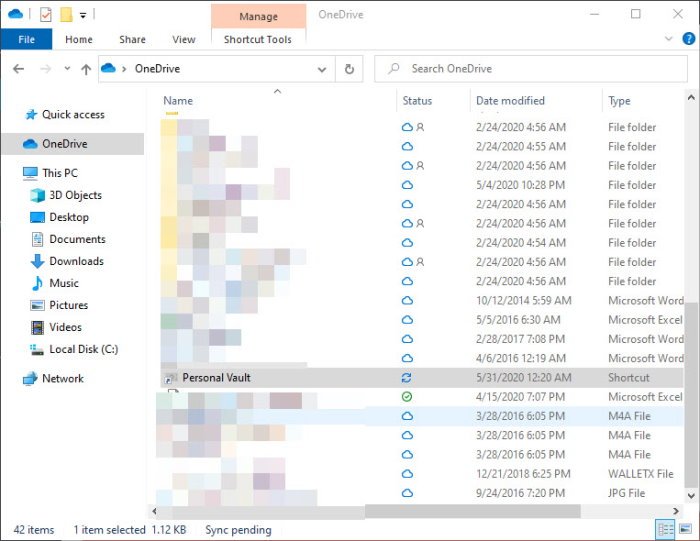Click the vertical scrollbar up arrow
Screen dimensions: 700x541
(x=691, y=97)
